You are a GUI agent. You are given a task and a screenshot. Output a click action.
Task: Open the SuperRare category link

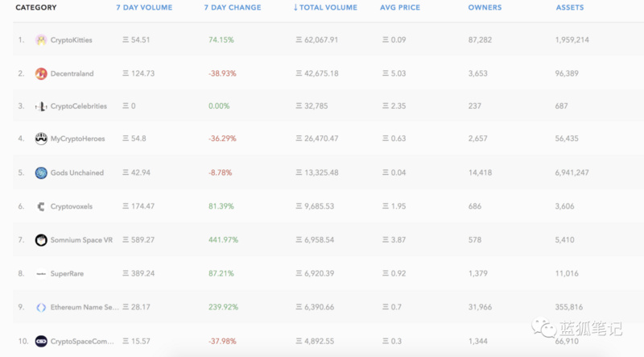[67, 274]
